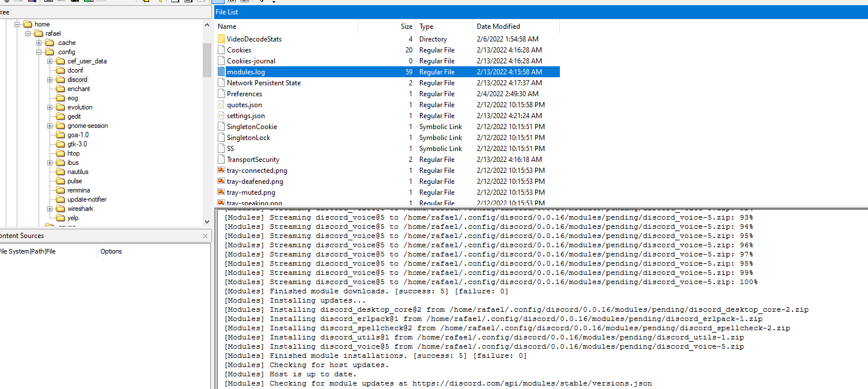Close the Content Sources panel
The image size is (868, 389).
(x=205, y=236)
